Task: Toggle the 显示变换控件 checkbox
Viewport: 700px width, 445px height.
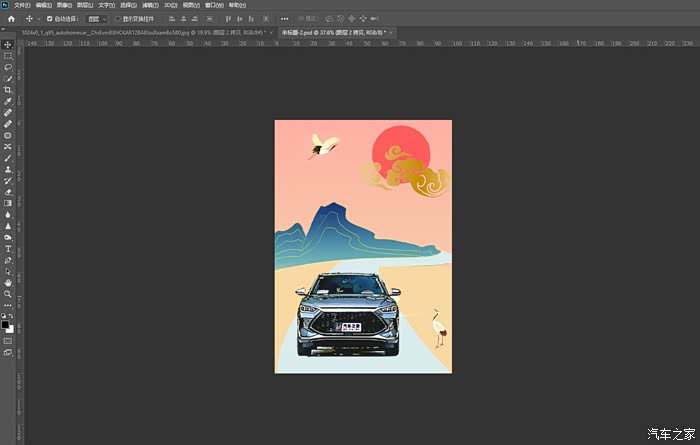Action: 117,18
